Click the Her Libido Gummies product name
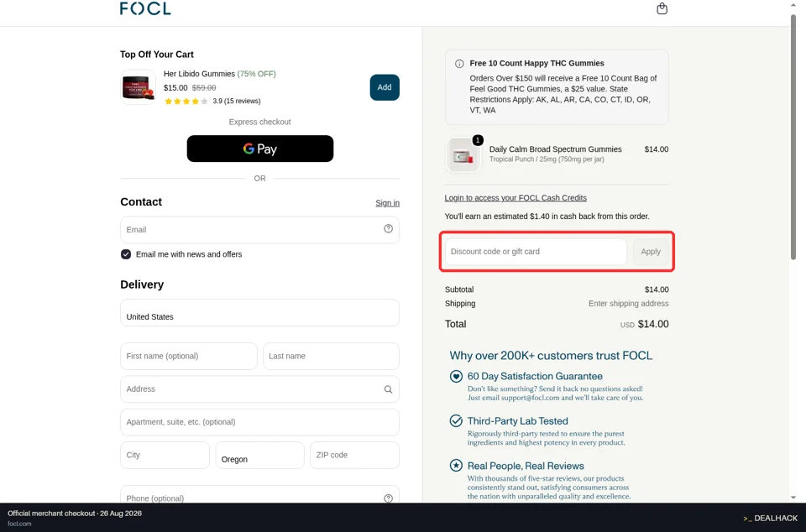The width and height of the screenshot is (806, 532). point(199,74)
